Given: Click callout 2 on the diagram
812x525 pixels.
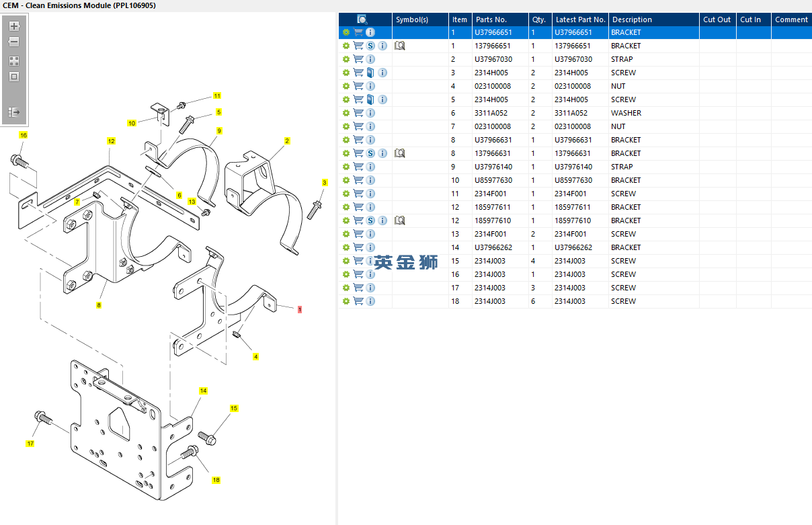Looking at the screenshot, I should click(x=287, y=141).
